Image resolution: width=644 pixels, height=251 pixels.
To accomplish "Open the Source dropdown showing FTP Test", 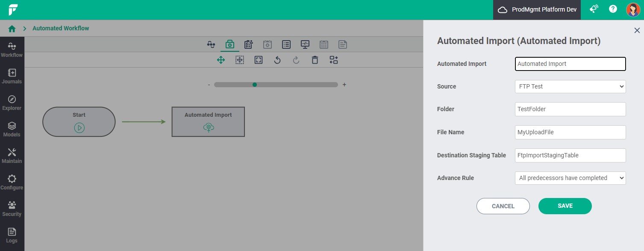I will click(x=570, y=86).
